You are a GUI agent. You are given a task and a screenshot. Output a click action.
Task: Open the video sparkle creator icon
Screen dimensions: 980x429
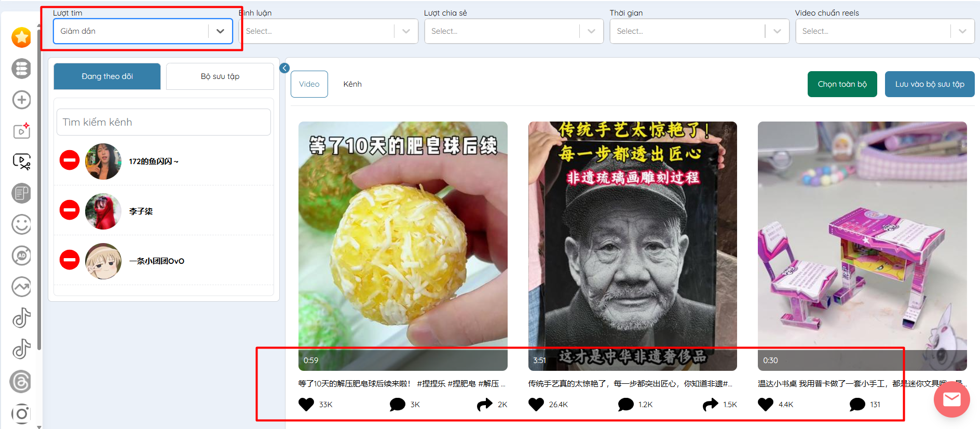pos(21,131)
